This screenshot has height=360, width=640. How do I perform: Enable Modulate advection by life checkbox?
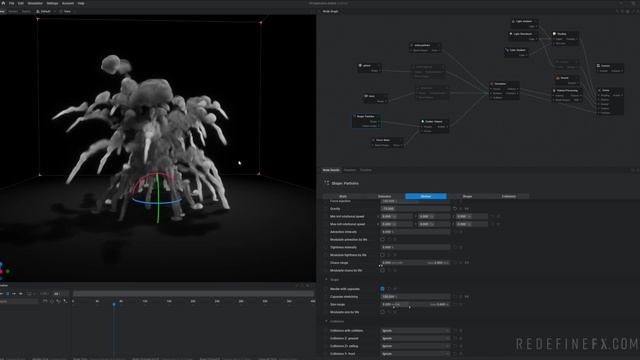[x=382, y=240]
